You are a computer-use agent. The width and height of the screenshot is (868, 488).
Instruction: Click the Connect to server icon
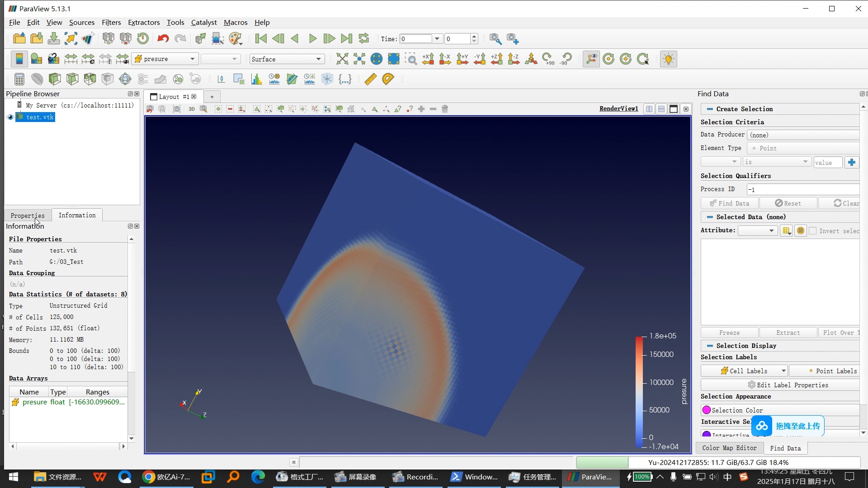click(108, 39)
